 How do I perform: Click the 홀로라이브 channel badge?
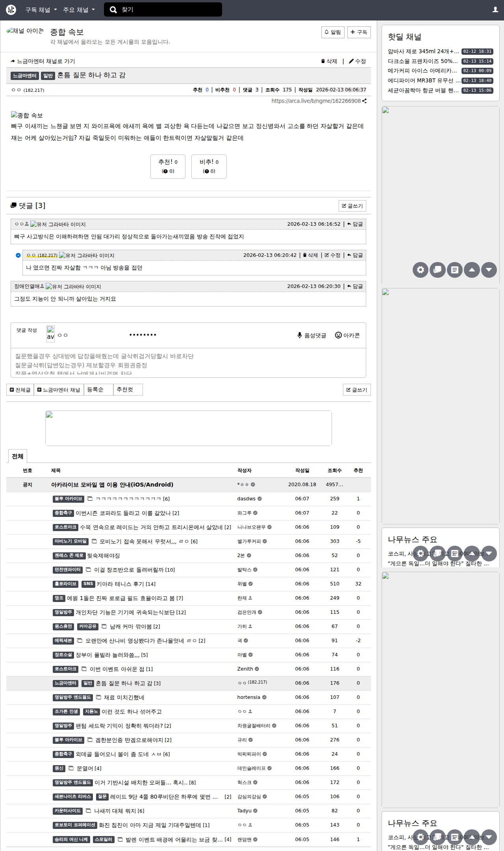65,584
